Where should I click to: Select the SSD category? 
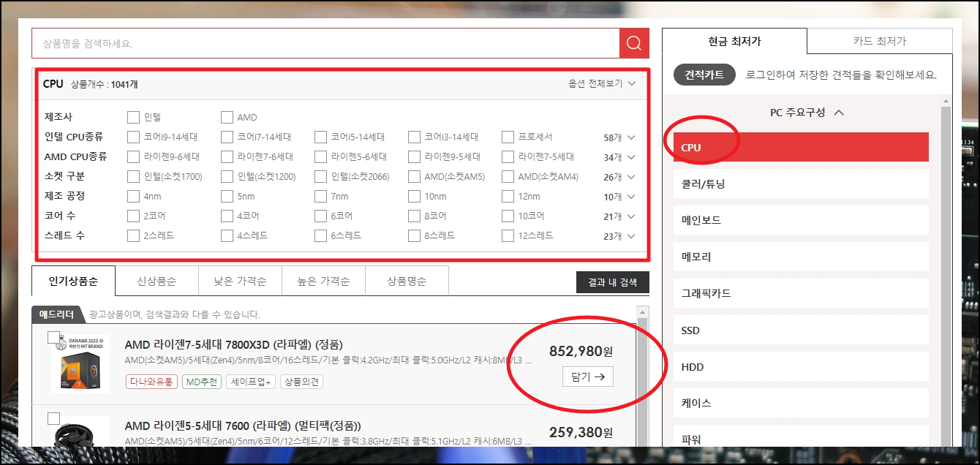[x=801, y=330]
